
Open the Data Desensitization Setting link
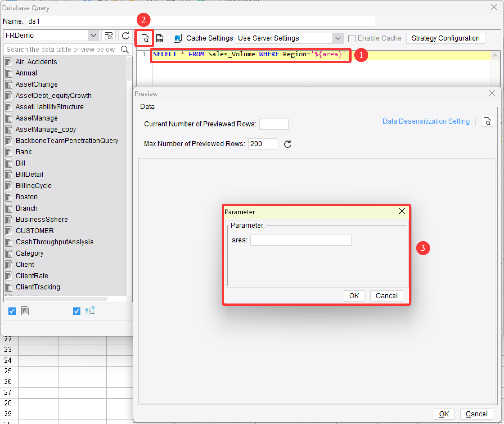426,121
